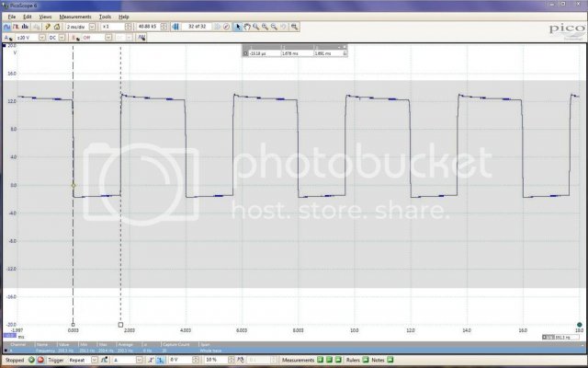This screenshot has height=368, width=588.
Task: Click the time ruler handle at bottom
Action: tap(120, 325)
